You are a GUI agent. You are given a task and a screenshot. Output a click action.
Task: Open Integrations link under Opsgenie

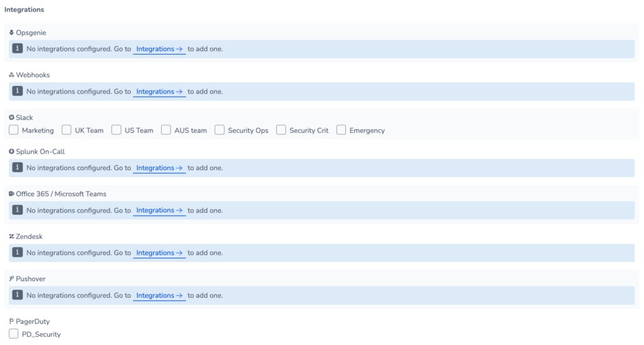(159, 49)
